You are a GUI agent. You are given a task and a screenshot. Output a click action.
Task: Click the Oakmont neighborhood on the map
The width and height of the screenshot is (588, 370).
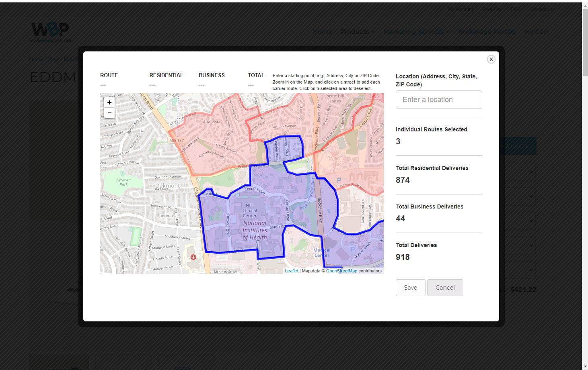(x=167, y=186)
